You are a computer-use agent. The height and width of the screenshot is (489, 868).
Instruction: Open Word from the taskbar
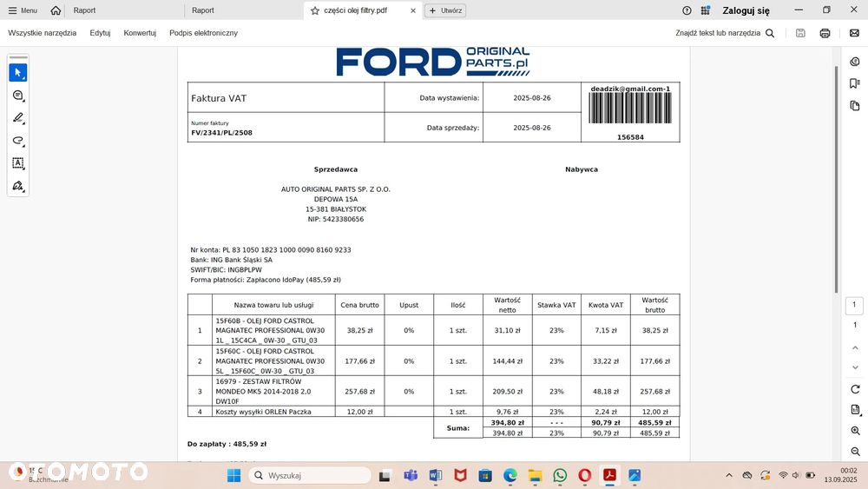coord(436,475)
